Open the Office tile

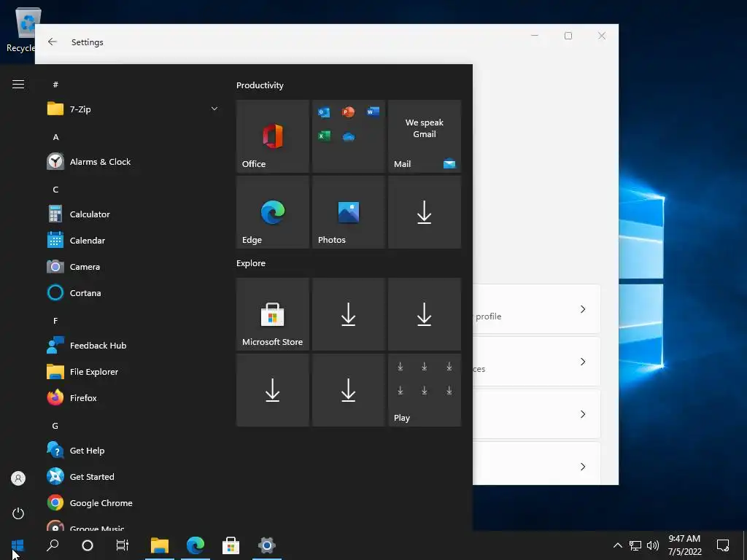[x=273, y=136]
